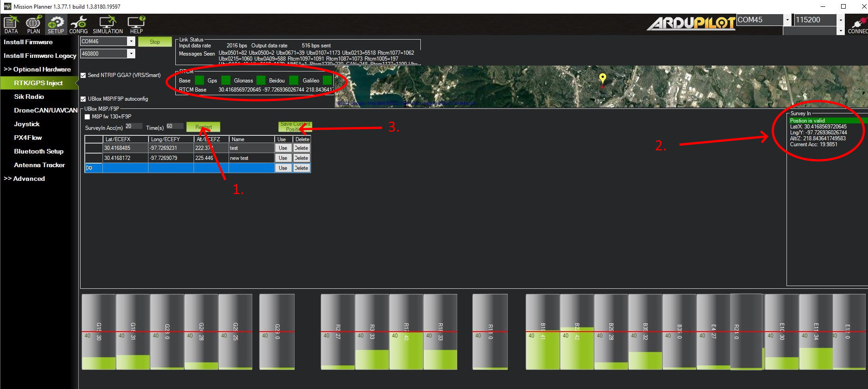Disable UBlox M8P/F9P autoconfig checkbox
Viewport: 868px width, 389px height.
[83, 99]
